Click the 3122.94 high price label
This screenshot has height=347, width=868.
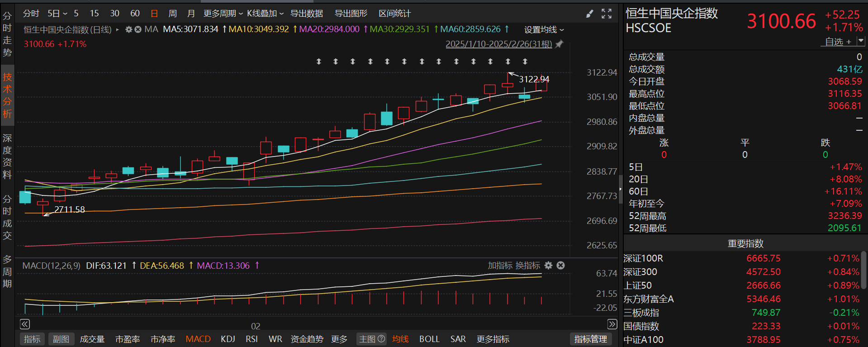[x=534, y=79]
